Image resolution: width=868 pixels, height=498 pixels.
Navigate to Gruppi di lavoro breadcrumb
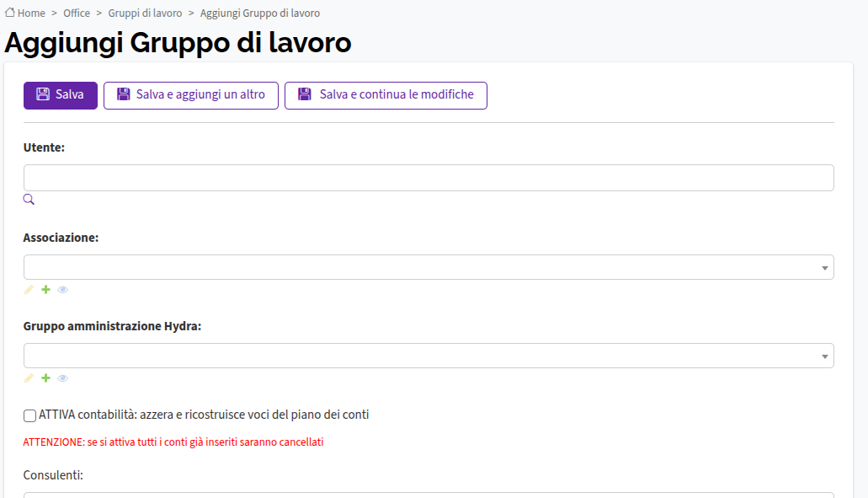(x=145, y=13)
